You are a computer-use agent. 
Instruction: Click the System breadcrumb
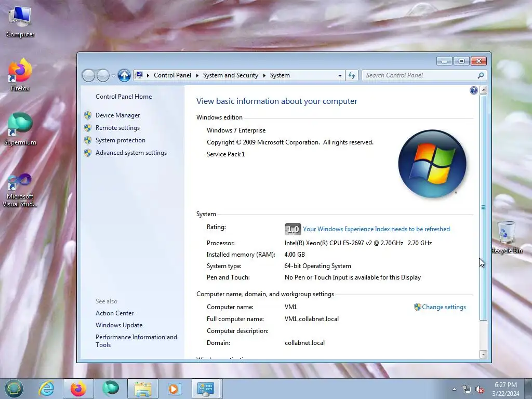(x=280, y=75)
